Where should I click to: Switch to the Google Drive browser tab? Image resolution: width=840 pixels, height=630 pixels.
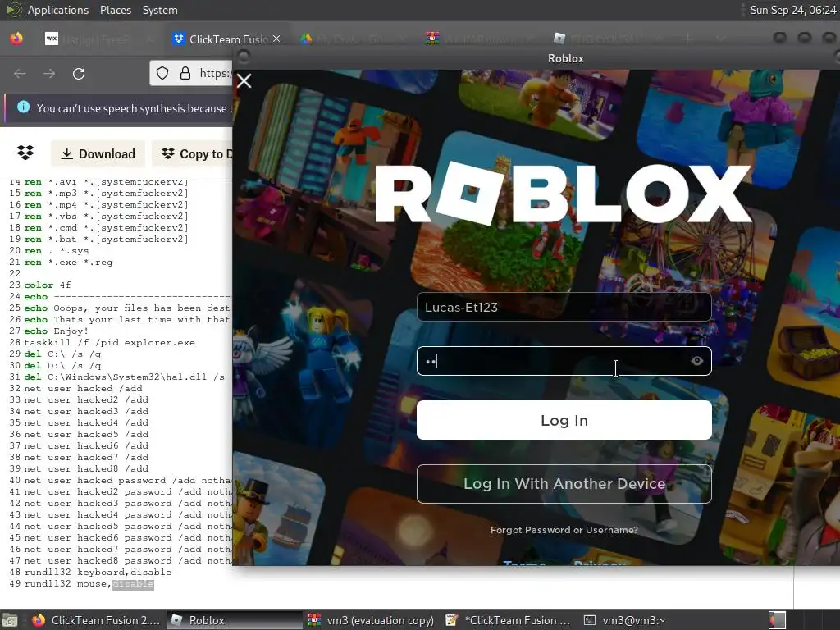coord(354,39)
